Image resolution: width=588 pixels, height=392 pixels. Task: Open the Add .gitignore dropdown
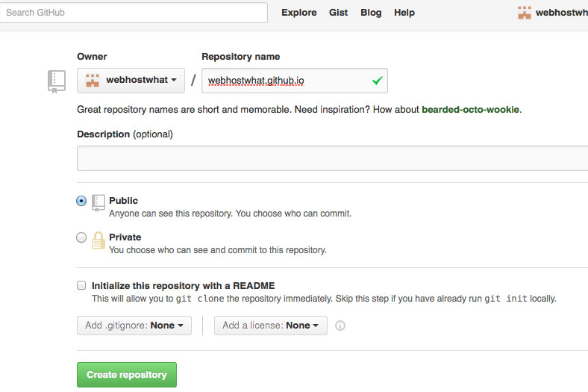point(134,326)
